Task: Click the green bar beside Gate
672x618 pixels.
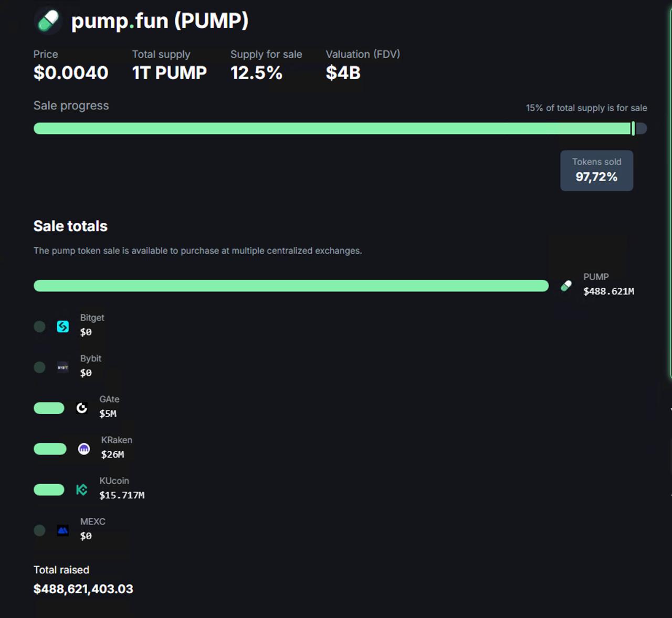Action: [x=49, y=408]
